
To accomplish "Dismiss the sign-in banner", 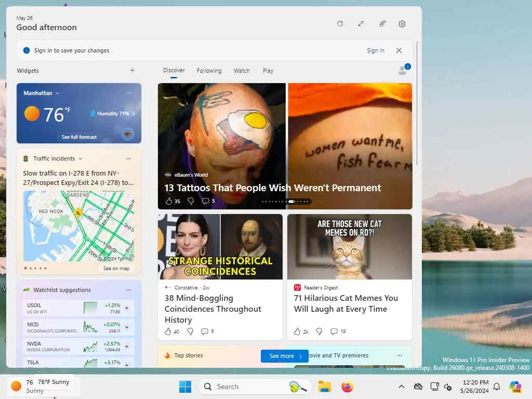I will tap(399, 50).
